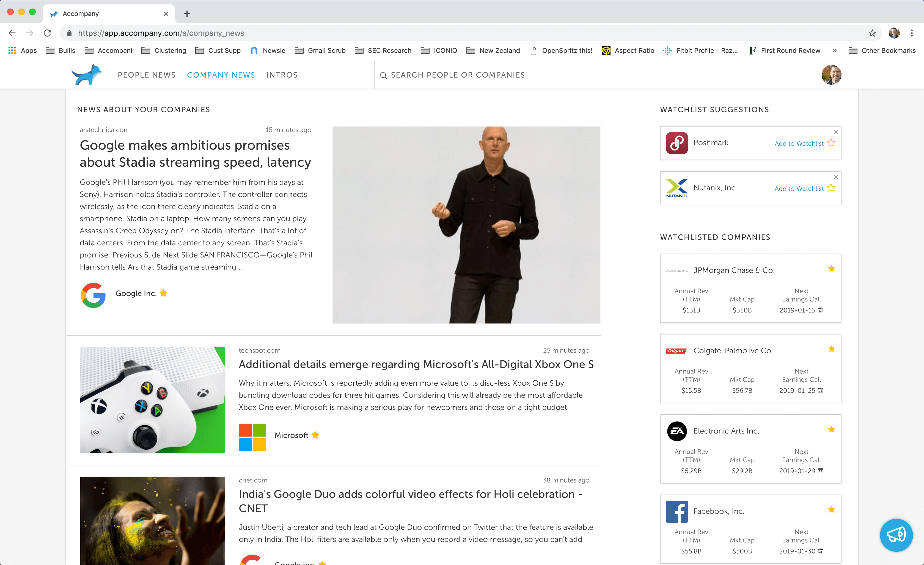This screenshot has height=565, width=924.
Task: Open Google Stadia streaming article headline
Action: [x=195, y=153]
